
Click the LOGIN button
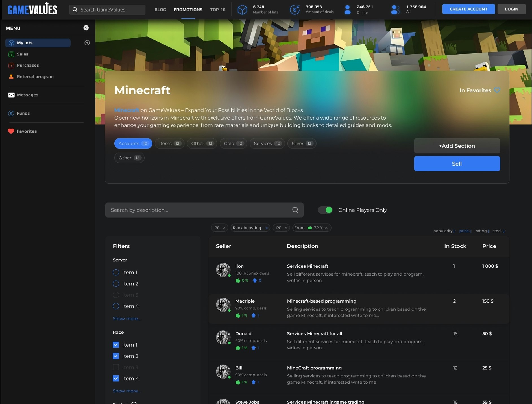[x=511, y=9]
